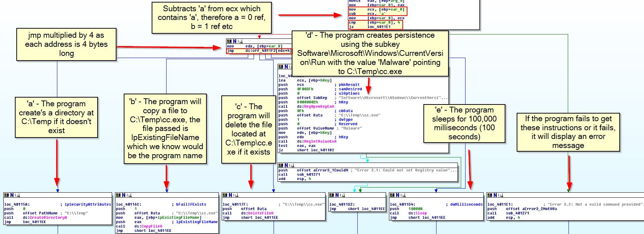
Task: Click the color icon on the loc_40115A node
Action: 6,195
